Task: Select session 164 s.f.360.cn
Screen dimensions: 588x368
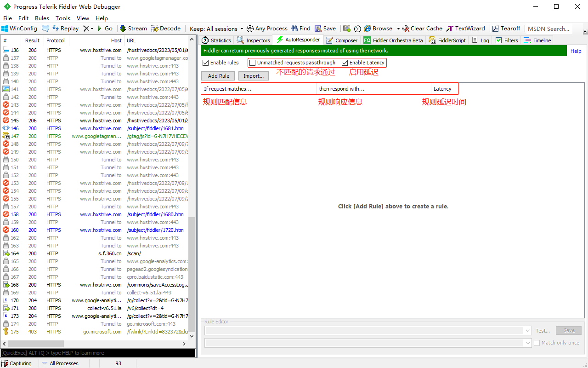Action: (x=95, y=253)
